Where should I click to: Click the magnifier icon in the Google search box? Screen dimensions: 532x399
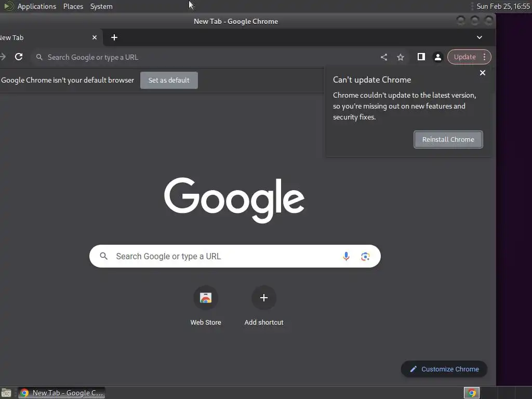point(104,256)
